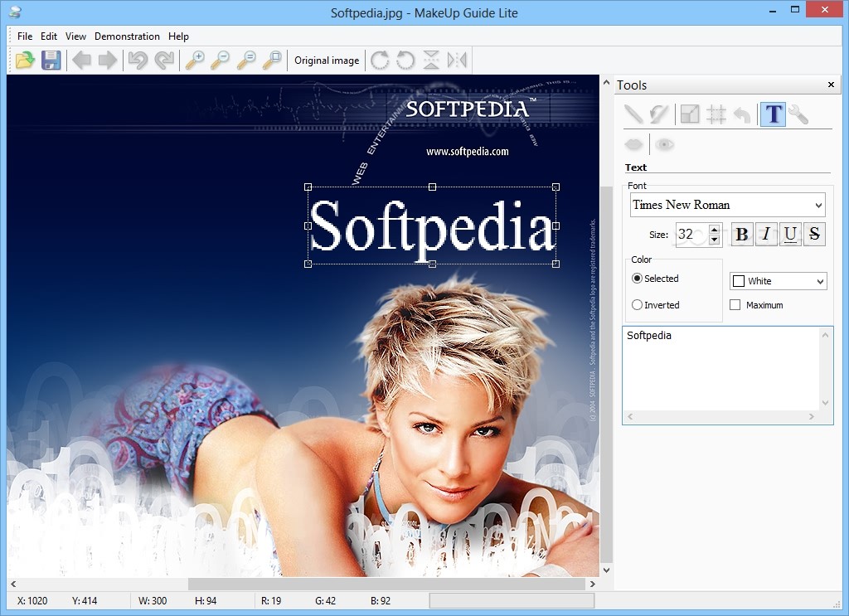Click the application icon in title bar
The image size is (849, 616).
click(15, 12)
